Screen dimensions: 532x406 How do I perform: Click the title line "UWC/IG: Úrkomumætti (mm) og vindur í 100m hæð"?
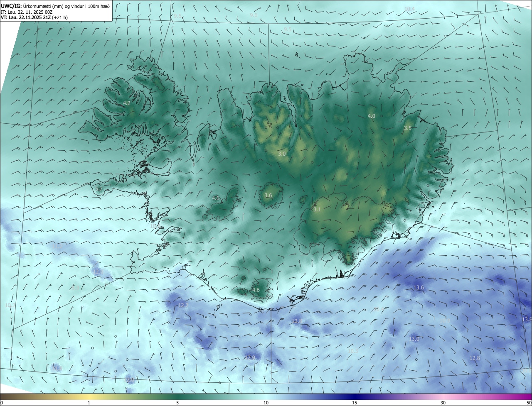(x=55, y=6)
